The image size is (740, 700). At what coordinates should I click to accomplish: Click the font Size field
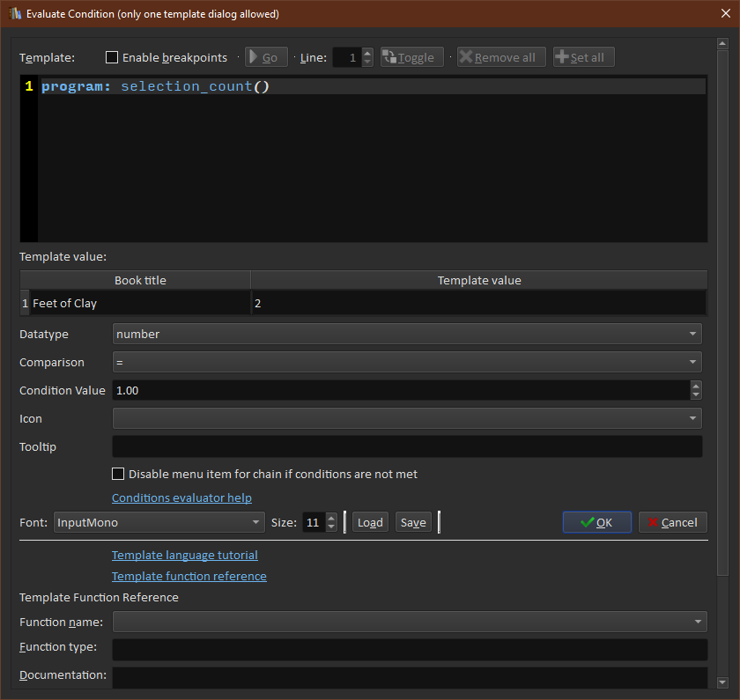[314, 522]
